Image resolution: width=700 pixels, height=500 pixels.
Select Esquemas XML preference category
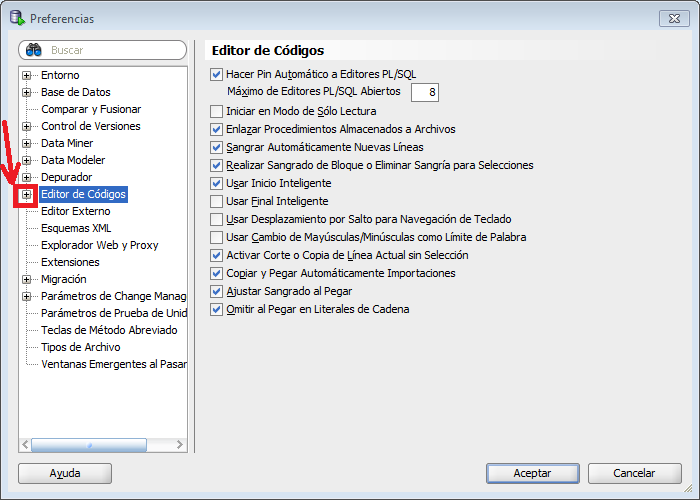point(76,229)
